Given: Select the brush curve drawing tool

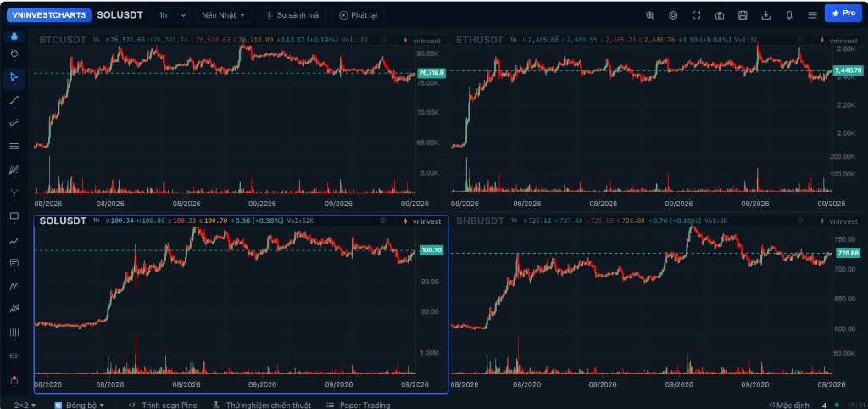Looking at the screenshot, I should (x=14, y=240).
